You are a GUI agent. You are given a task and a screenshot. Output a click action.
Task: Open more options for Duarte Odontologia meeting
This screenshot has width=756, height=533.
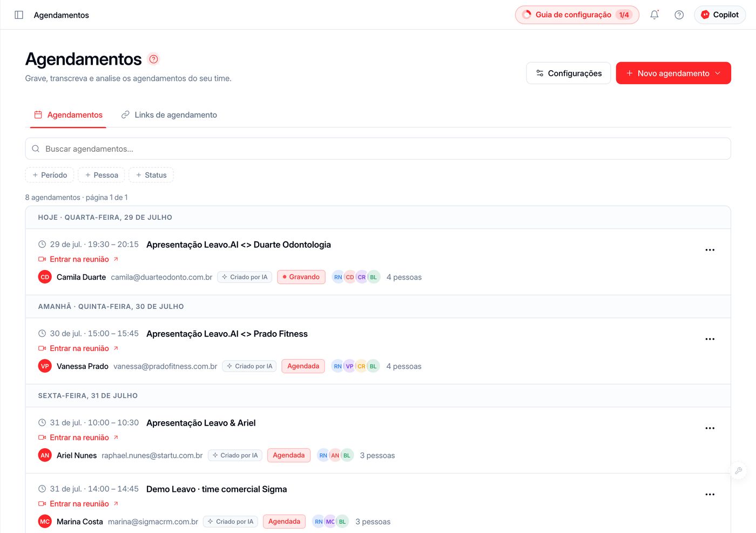click(x=710, y=250)
